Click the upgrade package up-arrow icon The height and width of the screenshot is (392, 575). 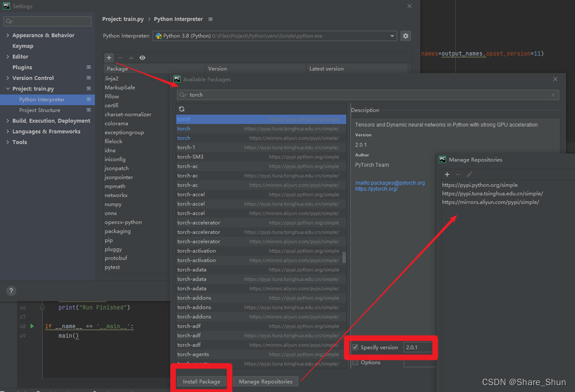click(x=131, y=58)
